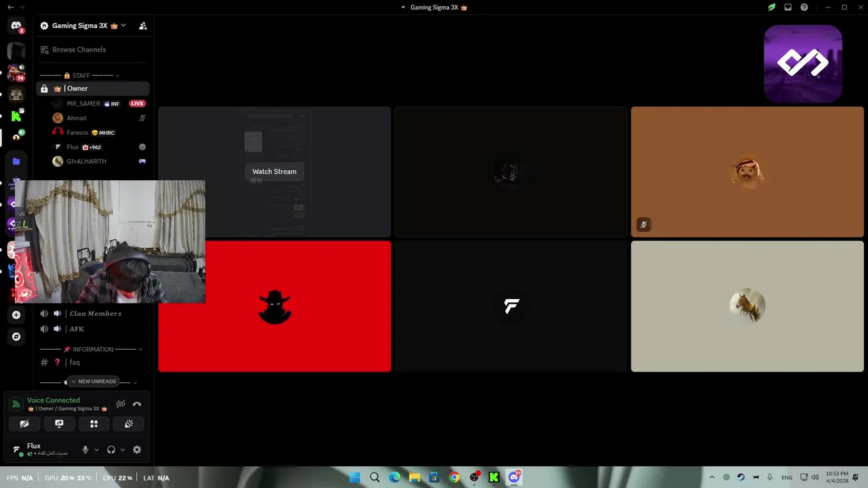The image size is (868, 488).
Task: Toggle screen sharing button
Action: 59,424
